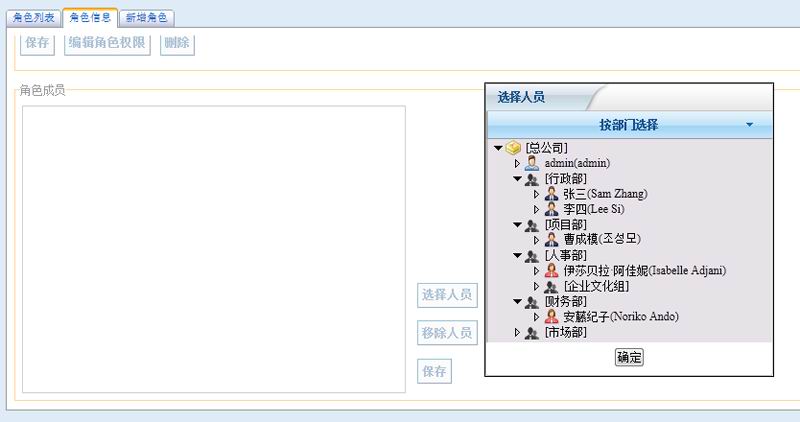Select 李四(Lee Si) in the tree
The width and height of the screenshot is (800, 422).
point(594,209)
